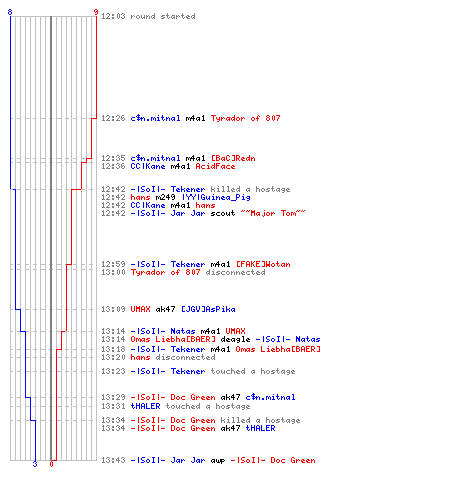
Task: Select [FAKE]Wotan in the 12:59 line
Action: click(x=263, y=264)
